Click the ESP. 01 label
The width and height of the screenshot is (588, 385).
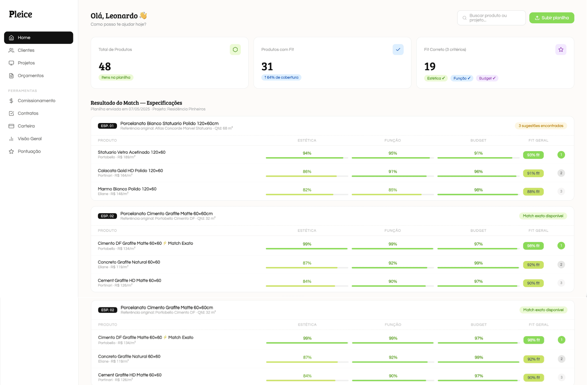pyautogui.click(x=107, y=126)
